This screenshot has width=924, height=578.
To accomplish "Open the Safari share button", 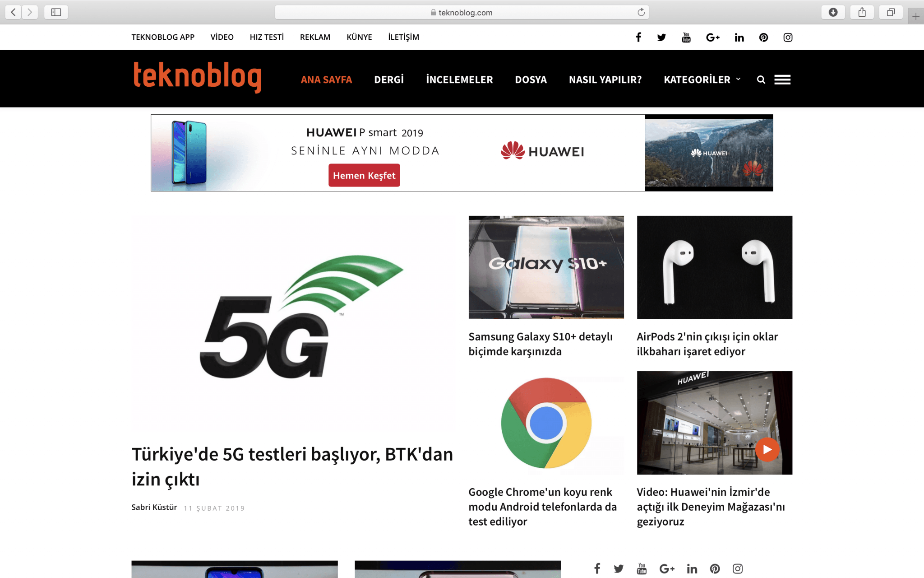I will (x=862, y=12).
